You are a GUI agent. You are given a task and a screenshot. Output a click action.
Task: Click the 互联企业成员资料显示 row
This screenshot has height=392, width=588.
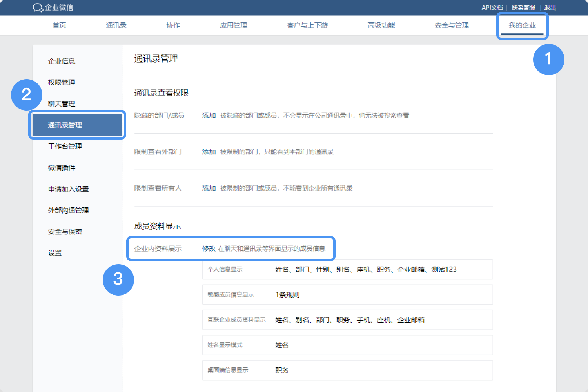pos(347,320)
